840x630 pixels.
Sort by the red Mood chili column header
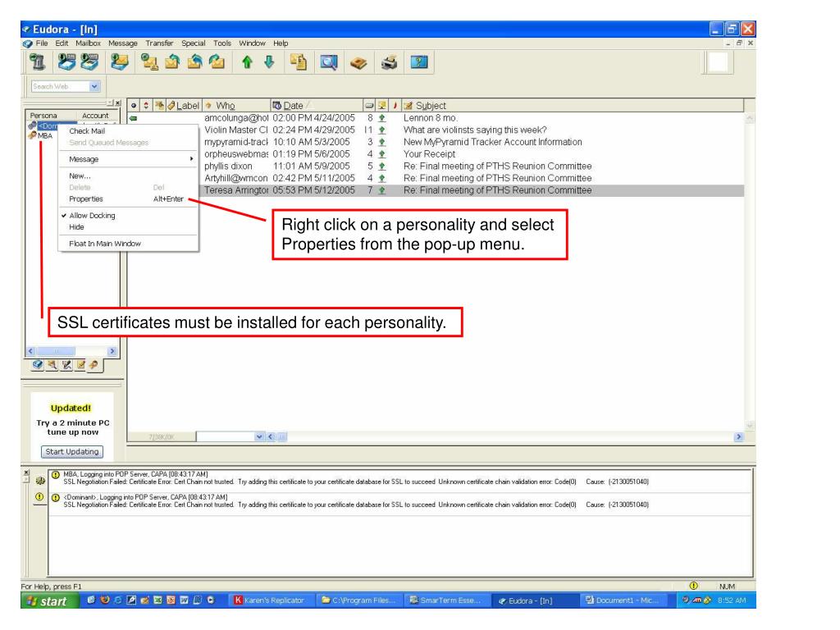(x=395, y=106)
